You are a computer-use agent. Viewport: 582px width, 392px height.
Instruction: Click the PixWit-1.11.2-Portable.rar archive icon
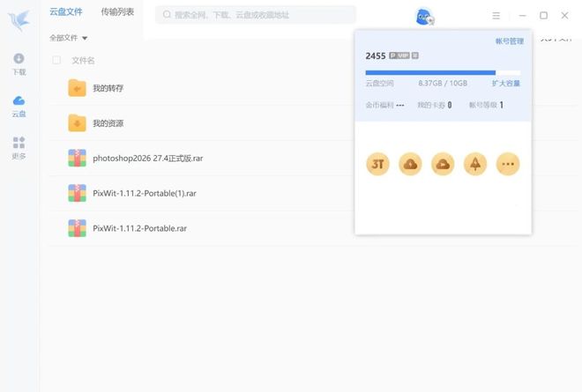tap(78, 228)
